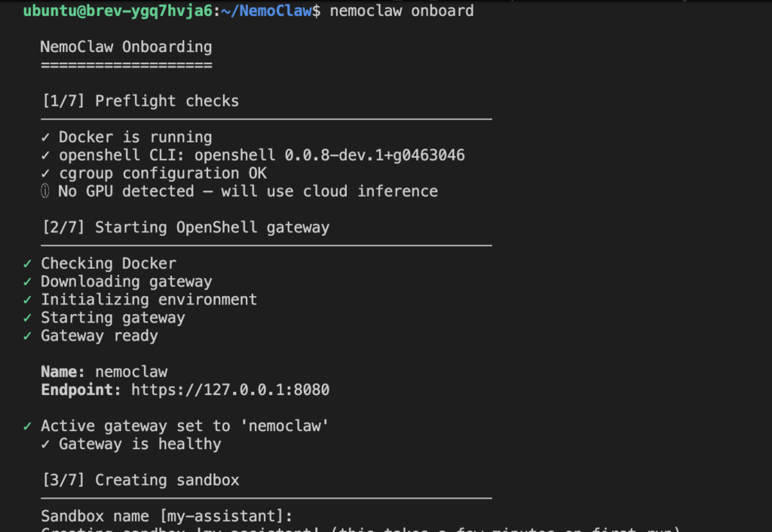Click the green checkmark beside "Initializing environment"
Screen dimensions: 772x532
pyautogui.click(x=27, y=299)
